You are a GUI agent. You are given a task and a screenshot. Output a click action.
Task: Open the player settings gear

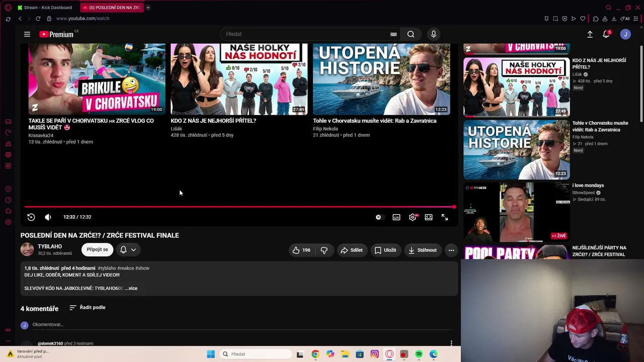pyautogui.click(x=413, y=217)
